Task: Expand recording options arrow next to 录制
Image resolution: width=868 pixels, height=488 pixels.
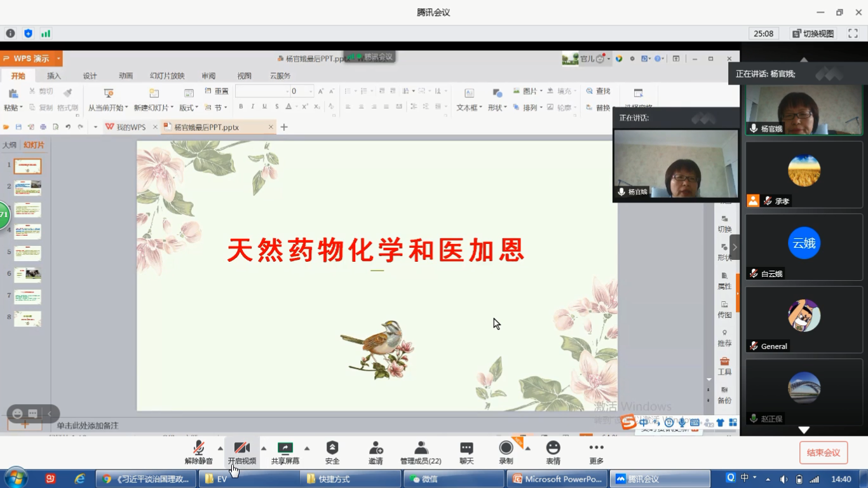Action: click(x=527, y=447)
